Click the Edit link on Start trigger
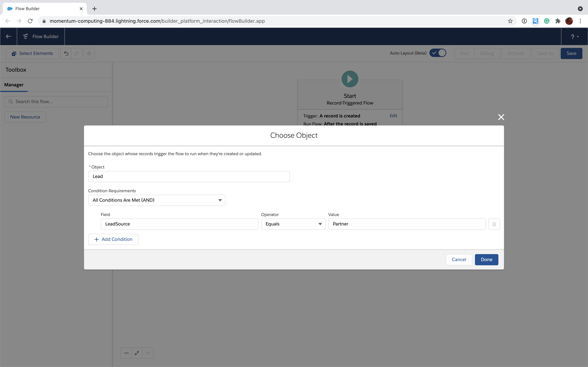Image resolution: width=588 pixels, height=367 pixels. [x=393, y=115]
